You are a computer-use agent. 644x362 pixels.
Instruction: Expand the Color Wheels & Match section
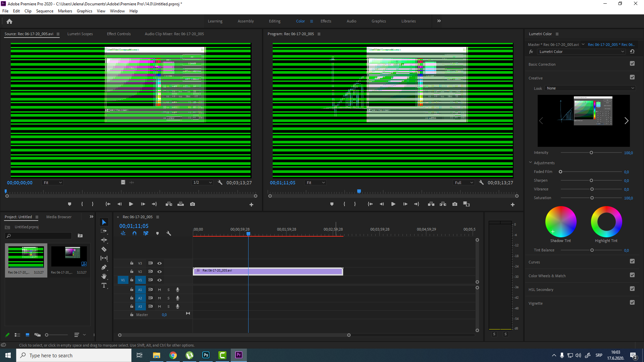[547, 276]
